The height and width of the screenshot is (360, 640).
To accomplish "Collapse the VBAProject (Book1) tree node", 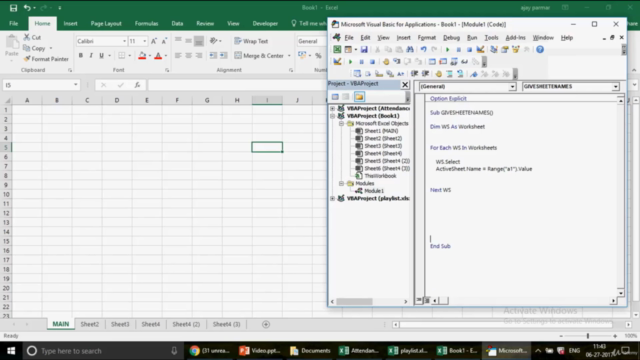I will click(333, 116).
